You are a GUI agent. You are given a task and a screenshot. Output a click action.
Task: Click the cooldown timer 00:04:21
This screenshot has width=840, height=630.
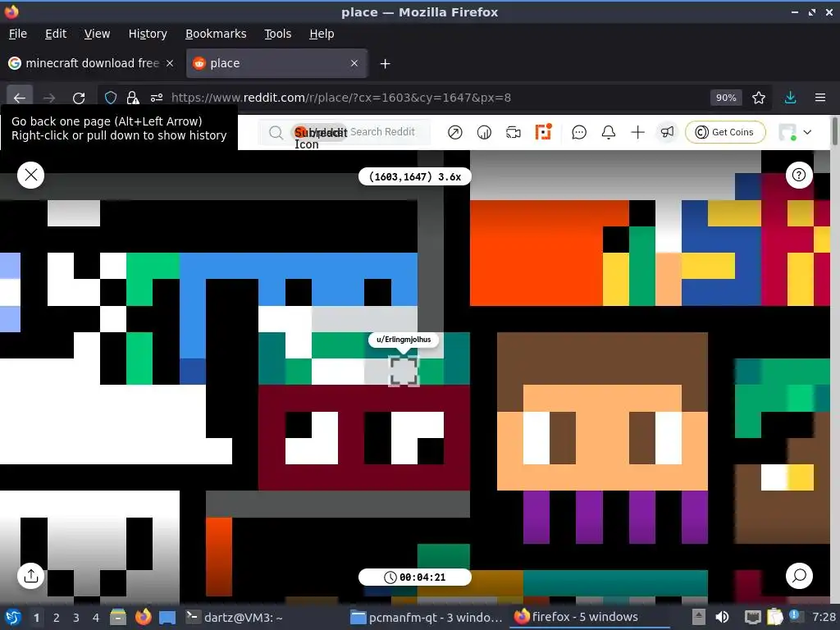(414, 577)
